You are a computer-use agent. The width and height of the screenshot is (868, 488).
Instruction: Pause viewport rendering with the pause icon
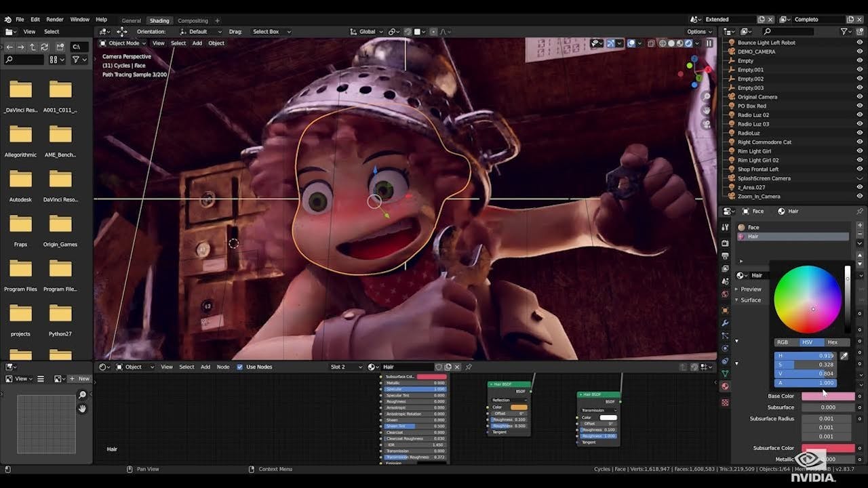tap(709, 43)
